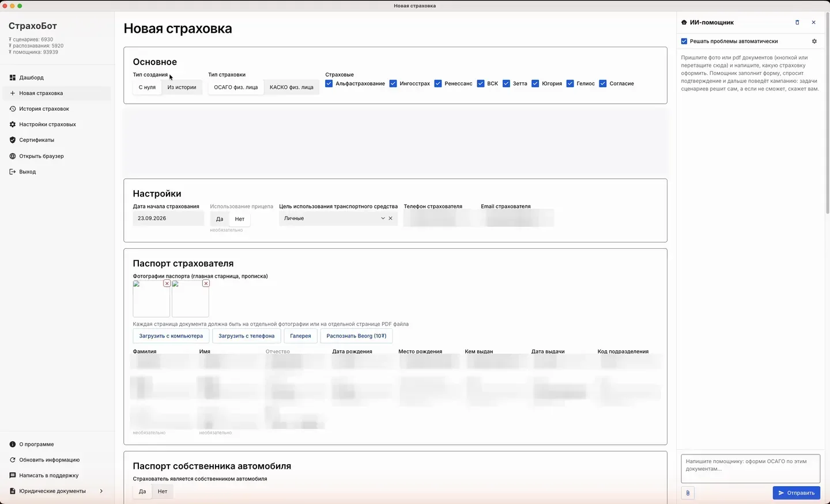Uncheck the Ренессанс checkbox
This screenshot has height=504, width=830.
tap(438, 84)
